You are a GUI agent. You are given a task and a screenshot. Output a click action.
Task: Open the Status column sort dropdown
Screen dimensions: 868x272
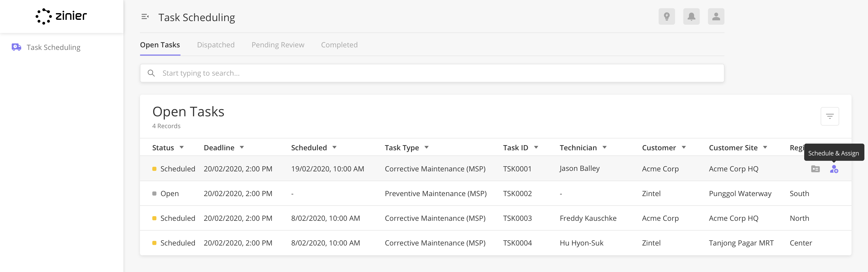coord(181,147)
